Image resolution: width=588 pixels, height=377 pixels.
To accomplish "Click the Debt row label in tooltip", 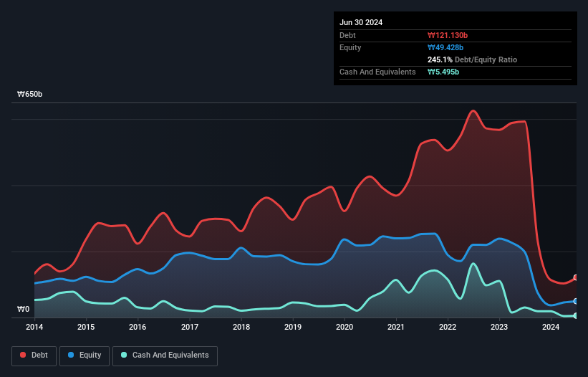I will click(347, 35).
